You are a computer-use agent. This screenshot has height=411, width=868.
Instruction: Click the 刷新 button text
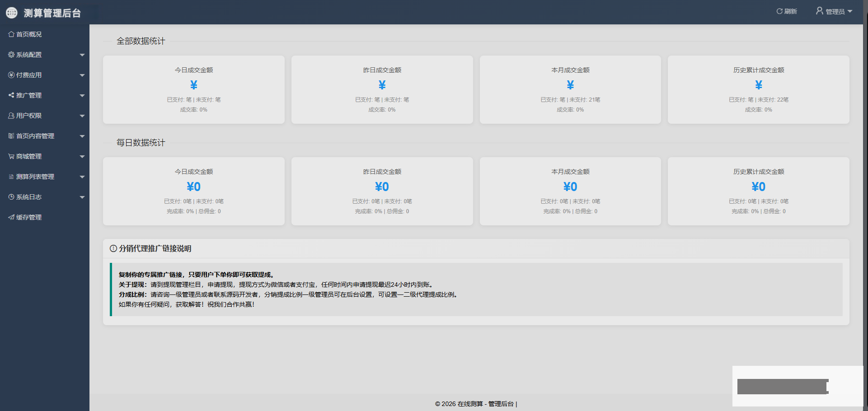coord(791,11)
